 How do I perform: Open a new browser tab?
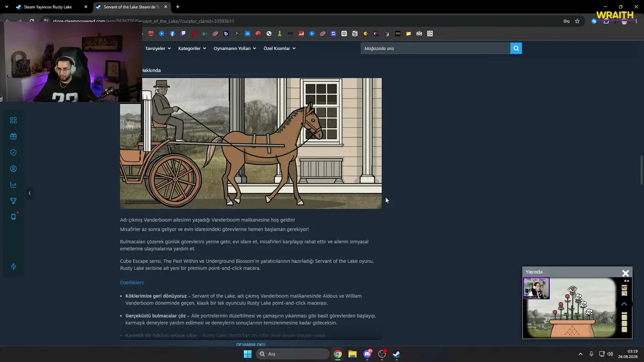coord(178,7)
